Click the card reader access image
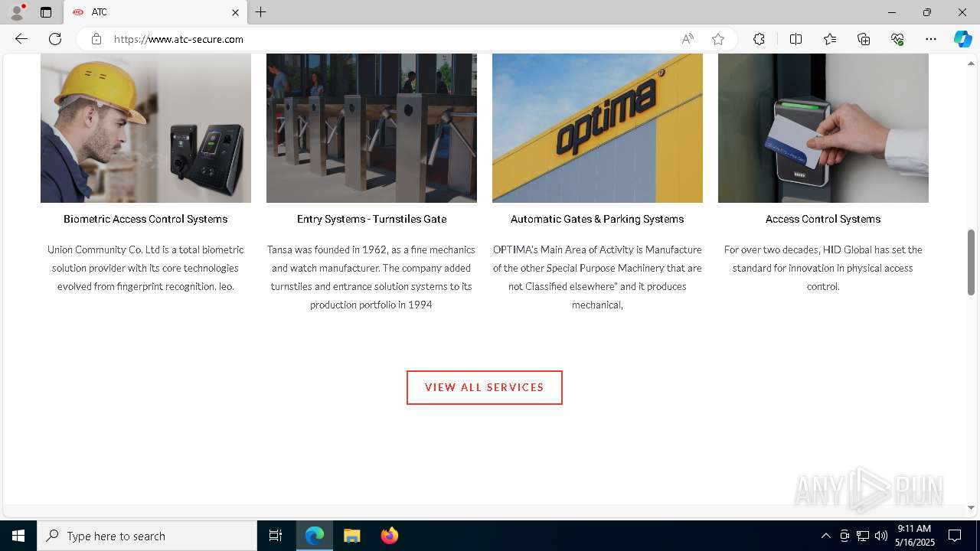Viewport: 980px width, 551px height. (x=823, y=128)
